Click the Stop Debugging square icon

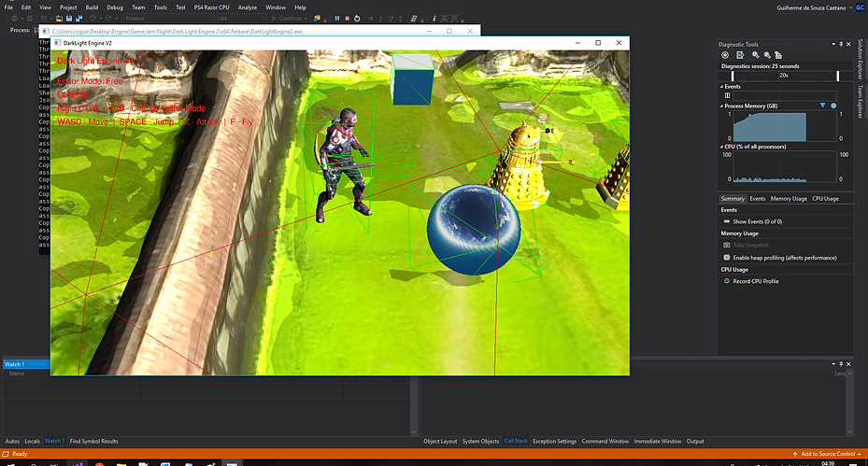[x=347, y=19]
